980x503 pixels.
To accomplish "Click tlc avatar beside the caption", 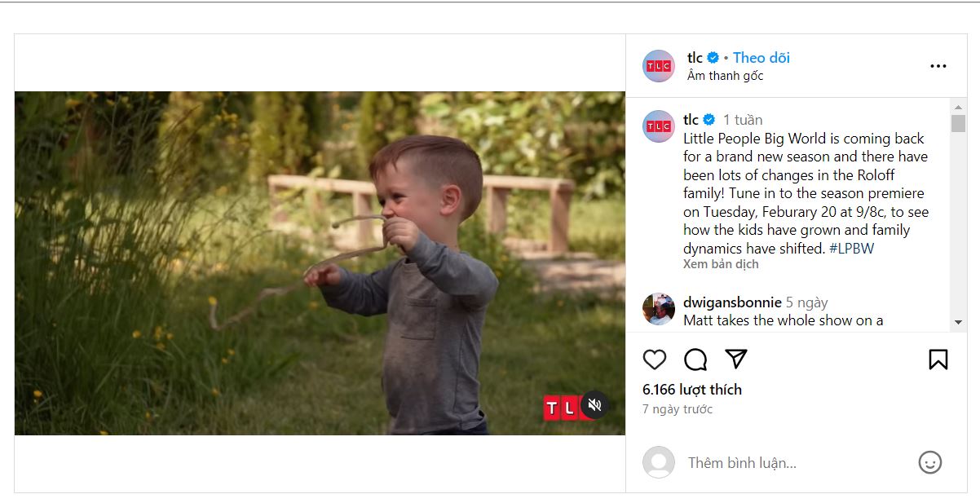I will (659, 126).
